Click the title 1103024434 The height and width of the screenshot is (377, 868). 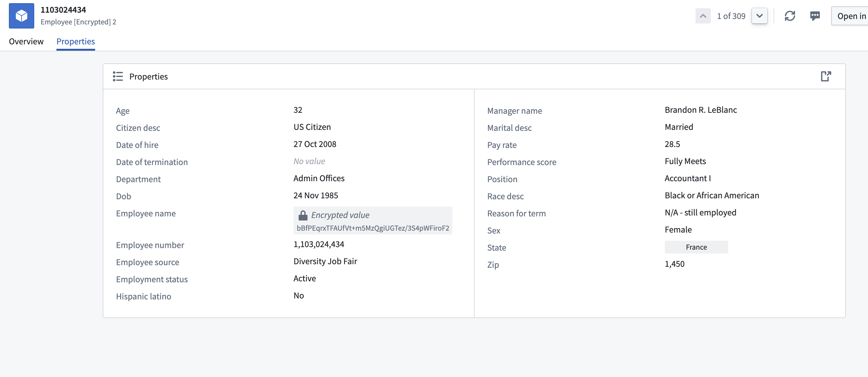click(x=63, y=10)
